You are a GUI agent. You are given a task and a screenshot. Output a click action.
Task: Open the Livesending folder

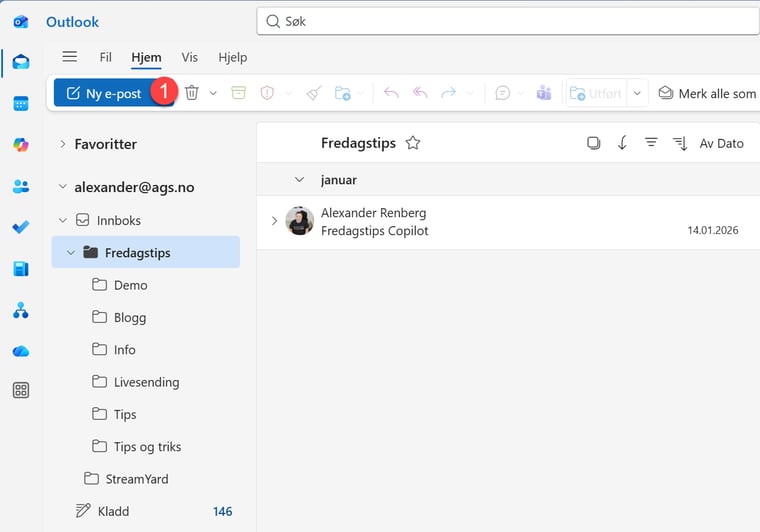[145, 382]
